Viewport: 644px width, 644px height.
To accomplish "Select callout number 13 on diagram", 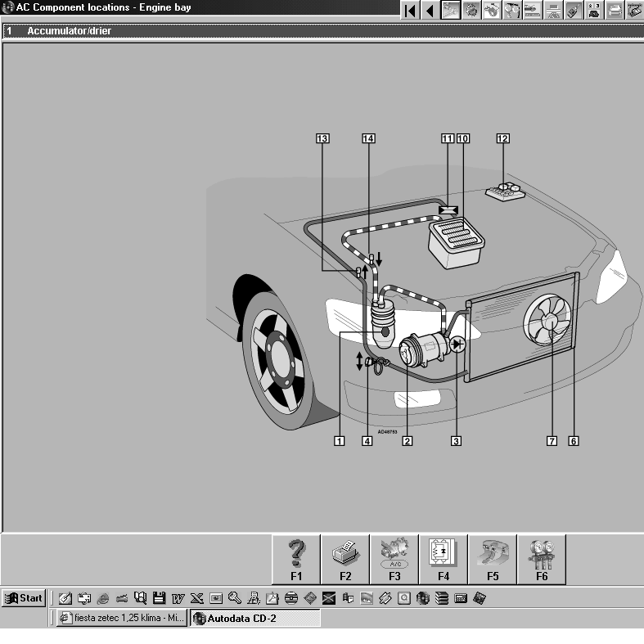I will coord(323,138).
